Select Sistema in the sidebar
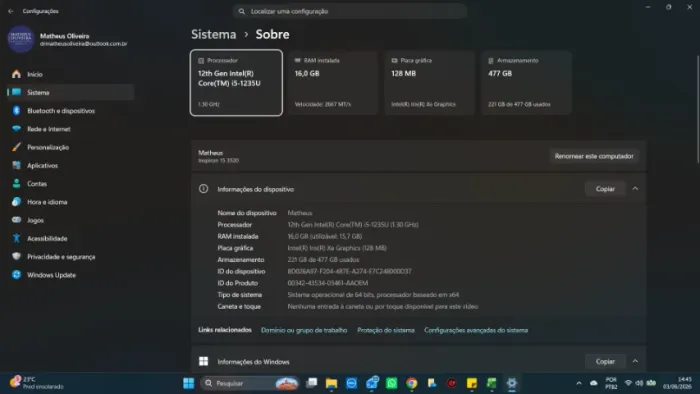The height and width of the screenshot is (394, 700). click(71, 92)
